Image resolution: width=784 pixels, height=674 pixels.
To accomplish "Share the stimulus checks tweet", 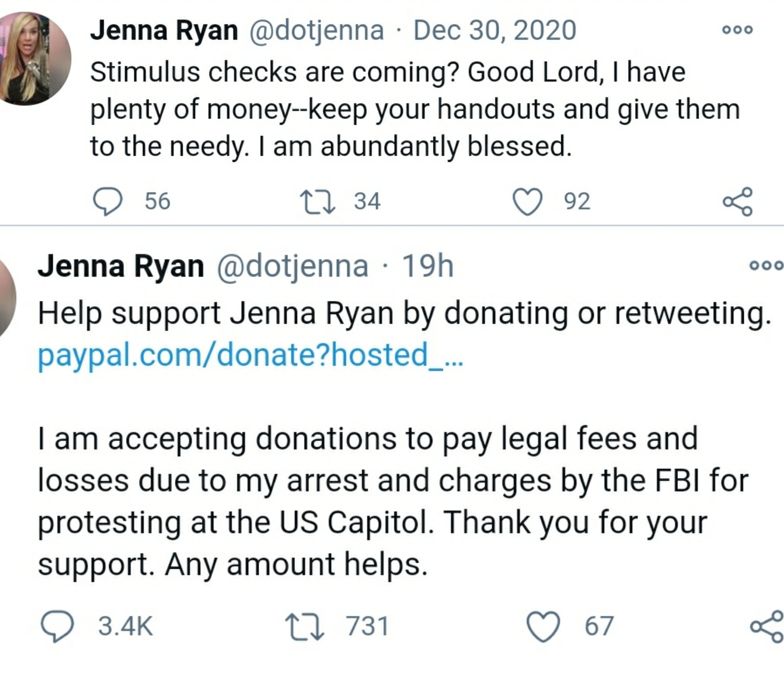I will point(737,201).
